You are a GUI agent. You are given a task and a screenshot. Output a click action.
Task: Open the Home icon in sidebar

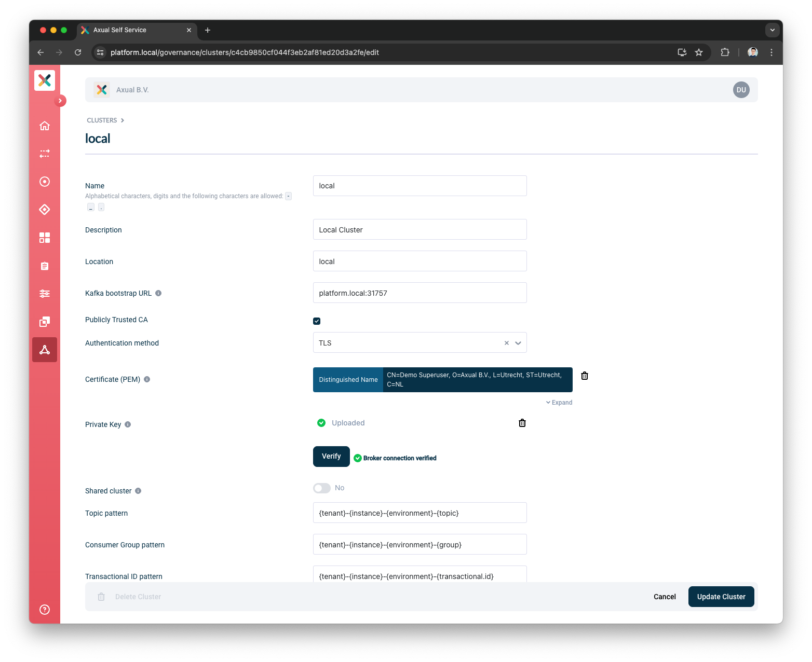[45, 126]
